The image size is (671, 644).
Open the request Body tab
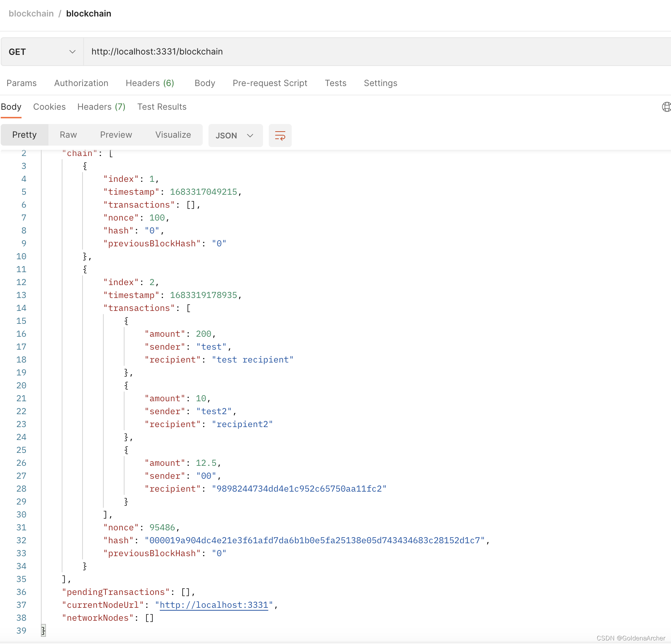pyautogui.click(x=205, y=83)
